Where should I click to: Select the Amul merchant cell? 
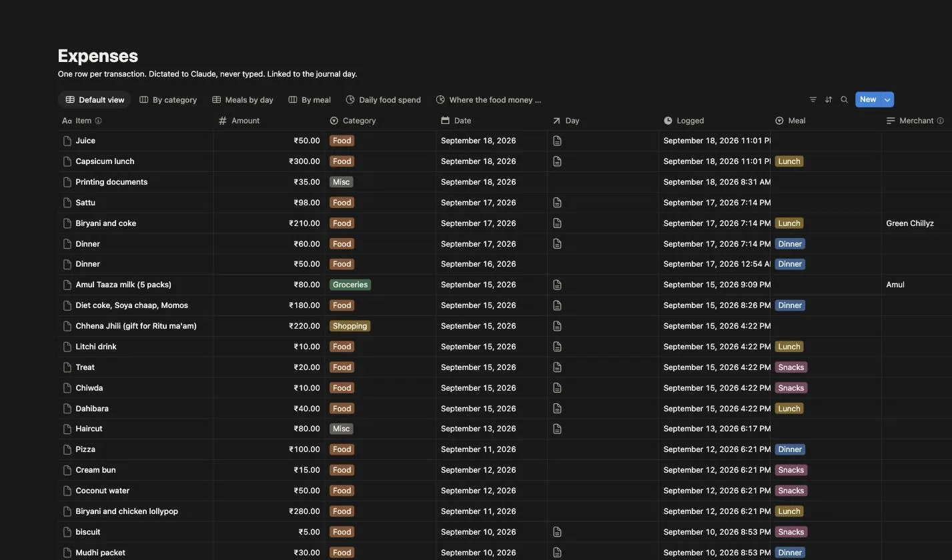point(917,285)
